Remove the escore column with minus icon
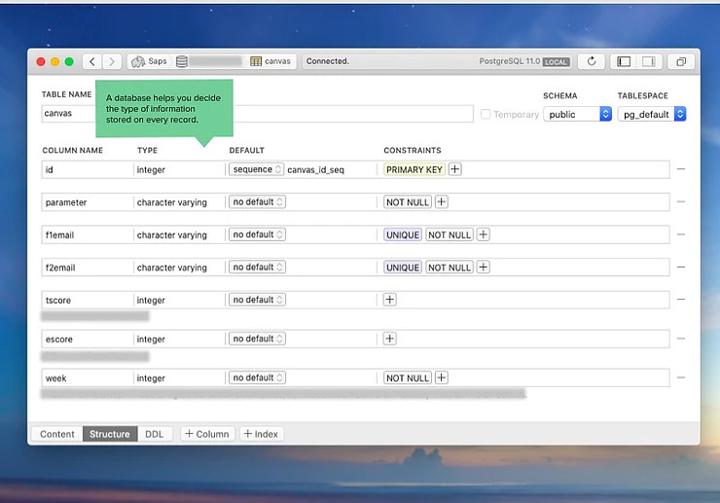This screenshot has height=503, width=720. tap(681, 339)
